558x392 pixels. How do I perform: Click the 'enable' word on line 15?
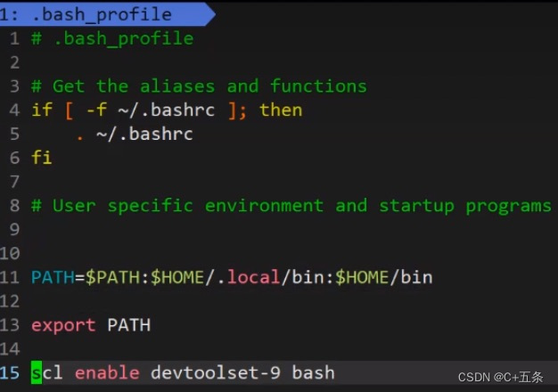(107, 372)
